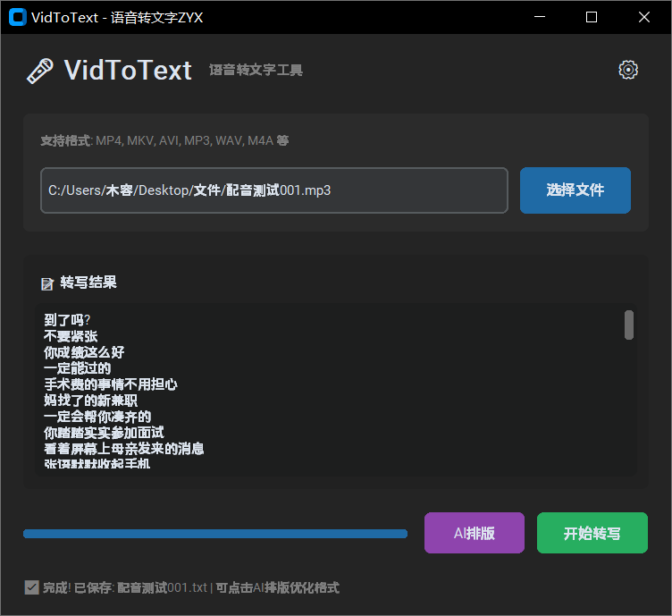Click the file path input field
672x616 pixels.
click(x=274, y=190)
